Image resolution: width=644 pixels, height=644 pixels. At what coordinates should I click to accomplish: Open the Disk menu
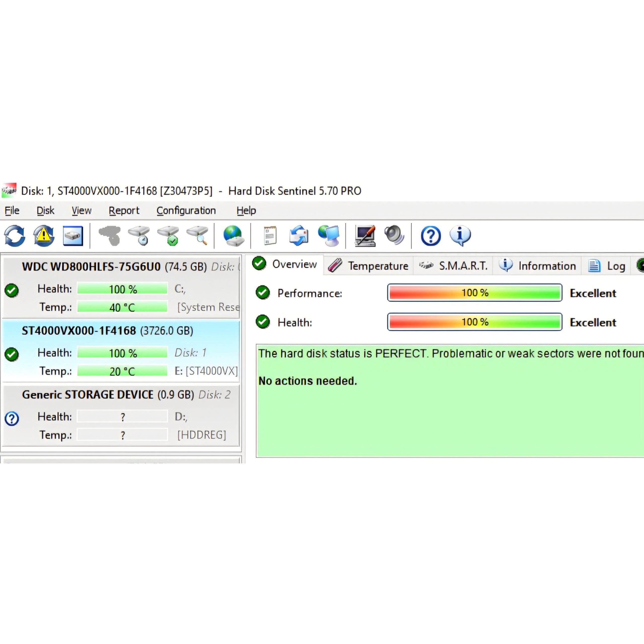(45, 211)
